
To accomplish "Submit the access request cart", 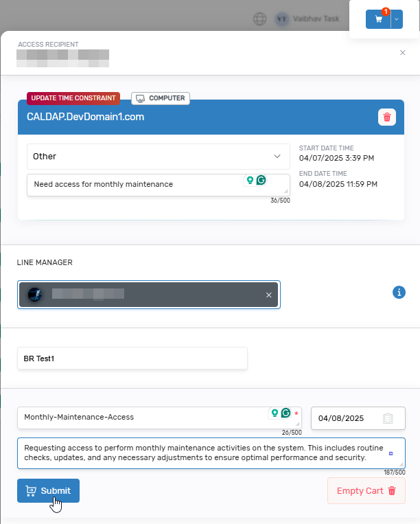I will [x=48, y=490].
